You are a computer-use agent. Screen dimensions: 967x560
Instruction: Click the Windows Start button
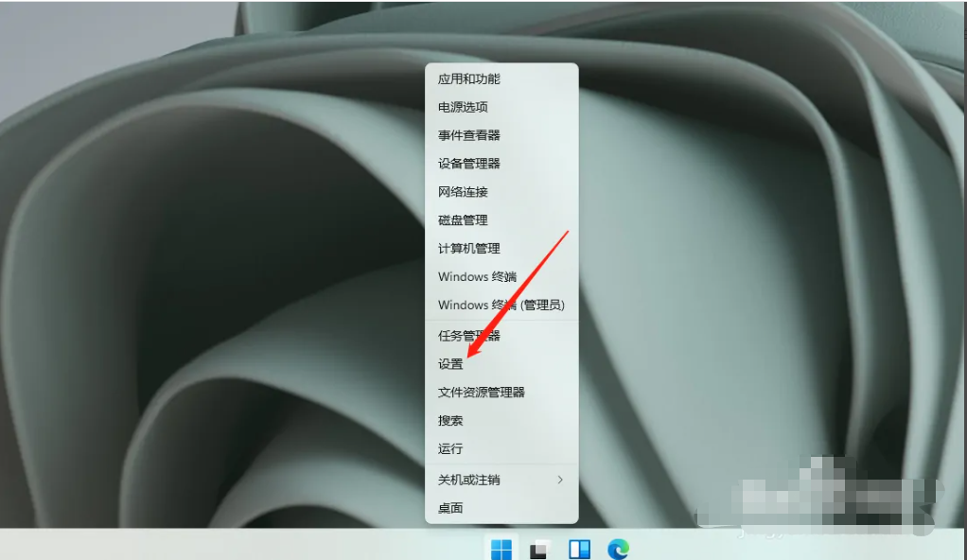pyautogui.click(x=501, y=548)
